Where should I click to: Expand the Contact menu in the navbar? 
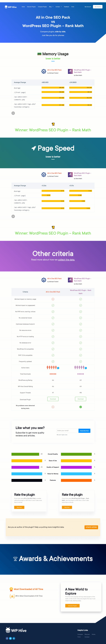pos(58,7)
